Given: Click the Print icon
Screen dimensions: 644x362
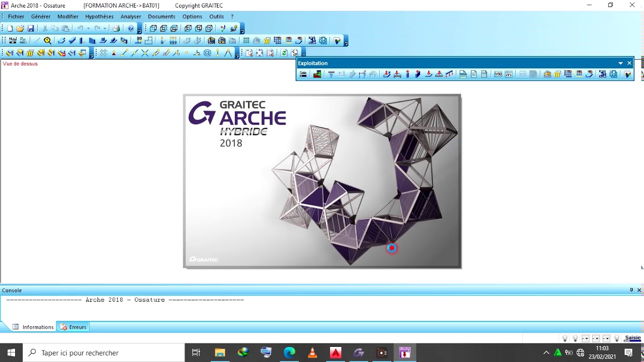Looking at the screenshot, I should 116,29.
